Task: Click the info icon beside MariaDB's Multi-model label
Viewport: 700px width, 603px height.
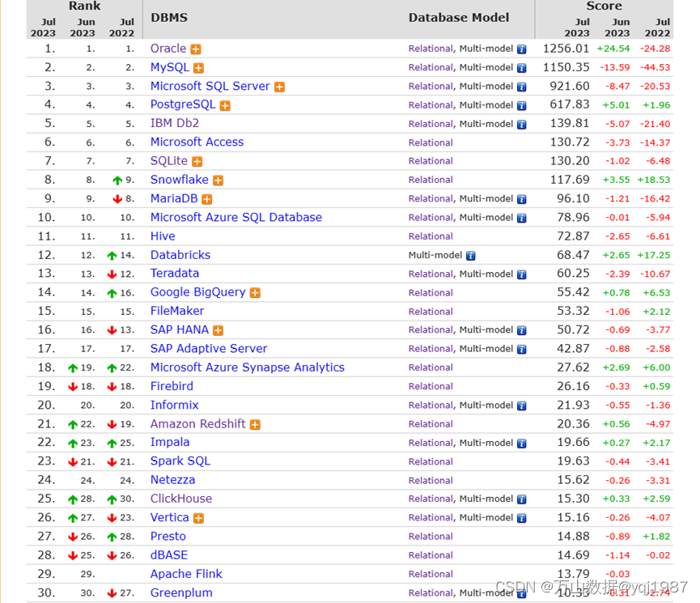Action: pos(522,198)
